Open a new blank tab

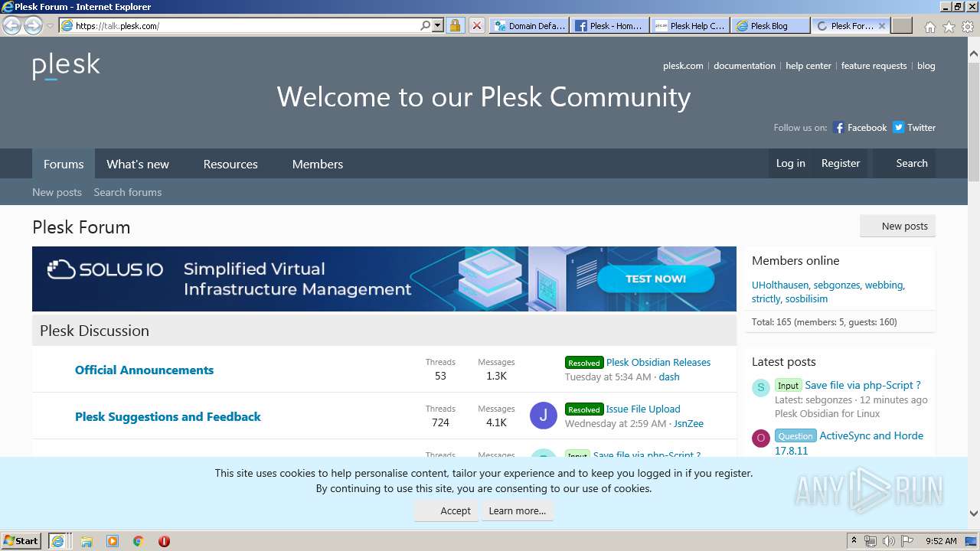click(x=902, y=25)
